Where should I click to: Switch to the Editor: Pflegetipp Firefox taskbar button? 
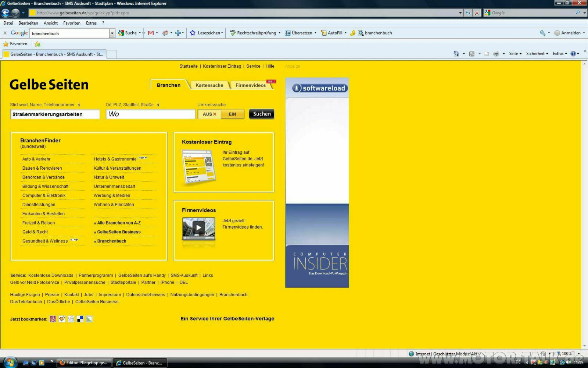84,363
